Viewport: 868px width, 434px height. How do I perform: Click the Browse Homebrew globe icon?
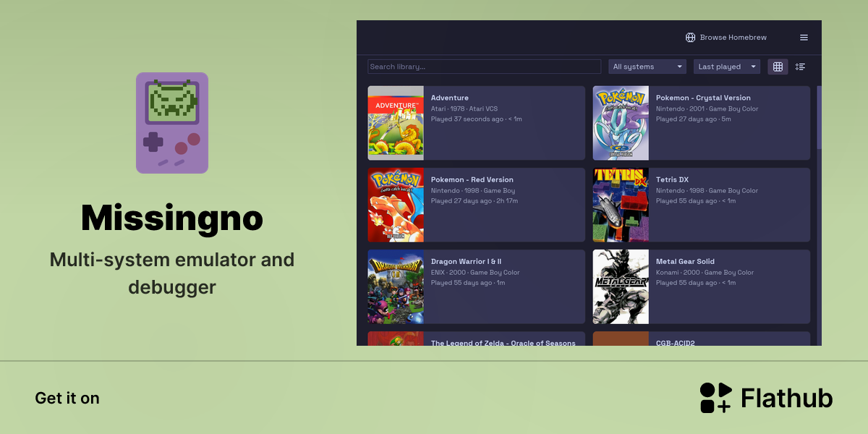690,38
